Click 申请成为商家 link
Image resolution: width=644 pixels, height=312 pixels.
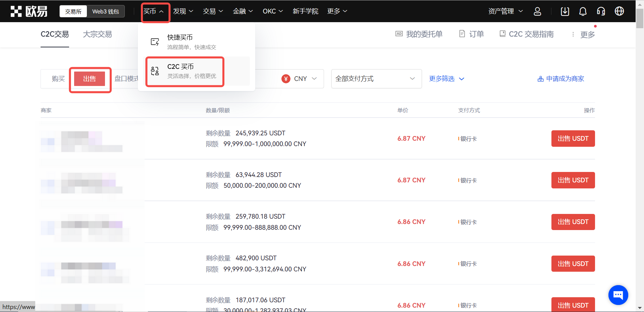tap(561, 79)
